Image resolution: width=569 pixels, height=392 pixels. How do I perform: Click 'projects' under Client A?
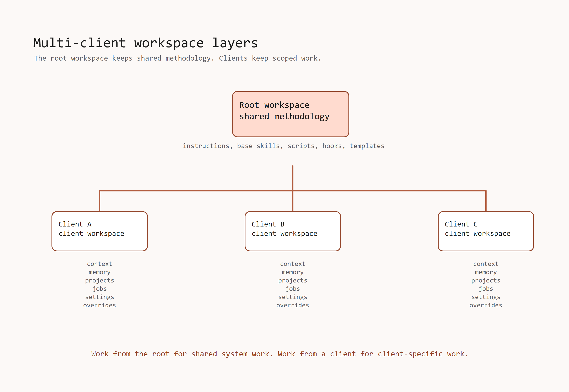tap(100, 280)
